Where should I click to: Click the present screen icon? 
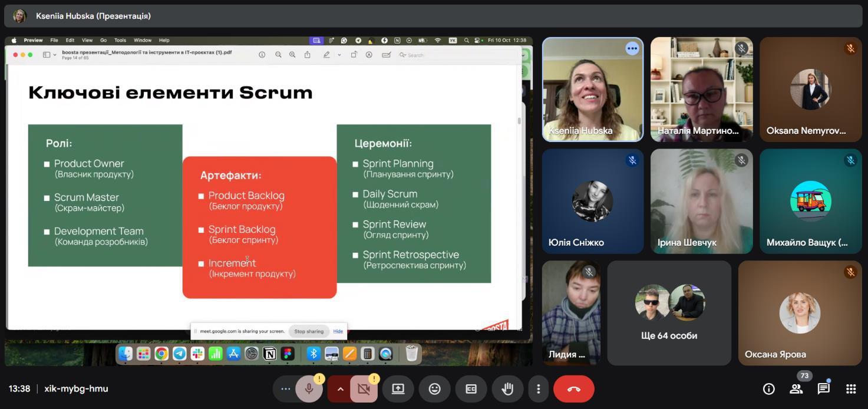click(x=398, y=389)
